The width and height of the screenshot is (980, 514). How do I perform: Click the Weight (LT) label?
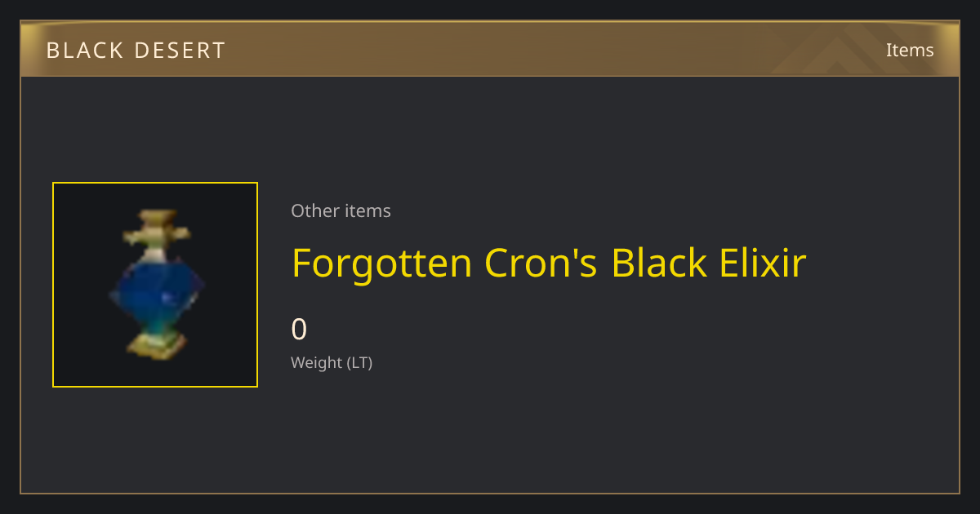[332, 363]
